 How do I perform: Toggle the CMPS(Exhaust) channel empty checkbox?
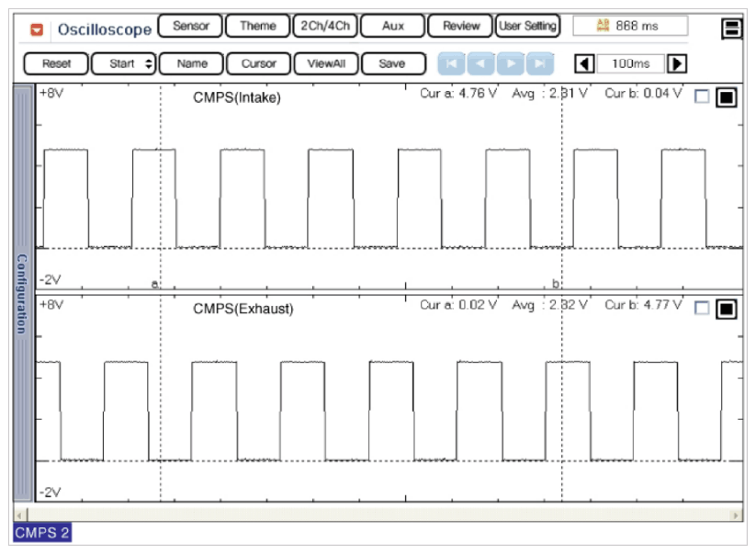point(702,309)
